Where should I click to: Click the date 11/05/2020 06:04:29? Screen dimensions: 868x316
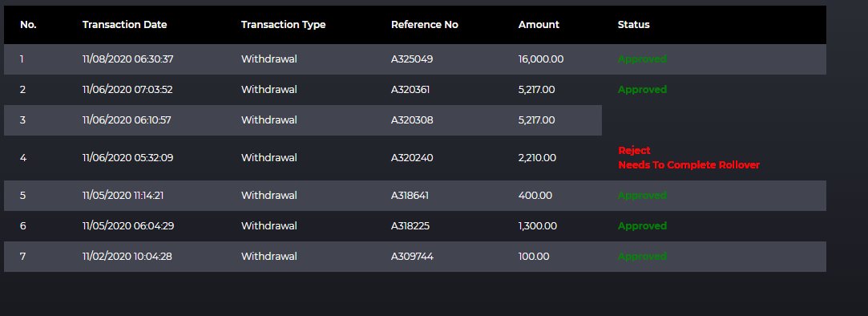[x=128, y=226]
